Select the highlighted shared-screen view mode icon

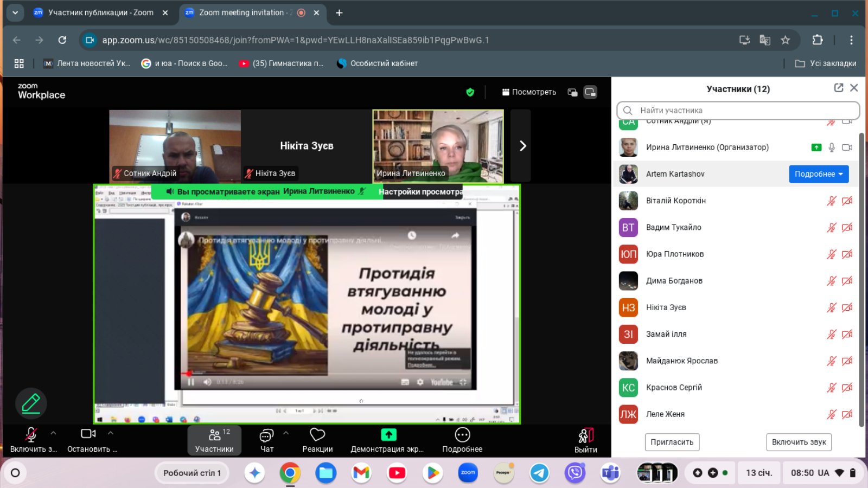coord(590,92)
